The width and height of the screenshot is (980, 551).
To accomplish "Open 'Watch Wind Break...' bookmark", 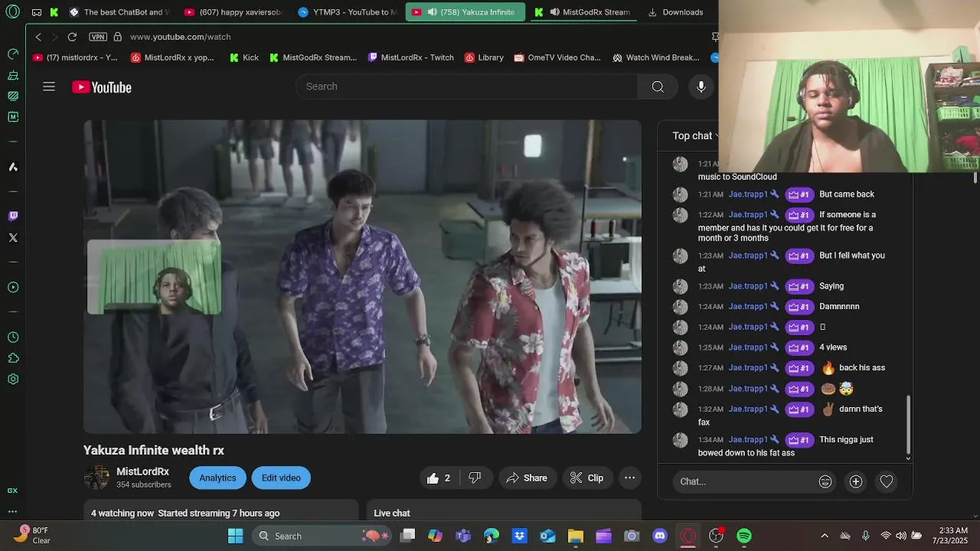I will coord(655,57).
